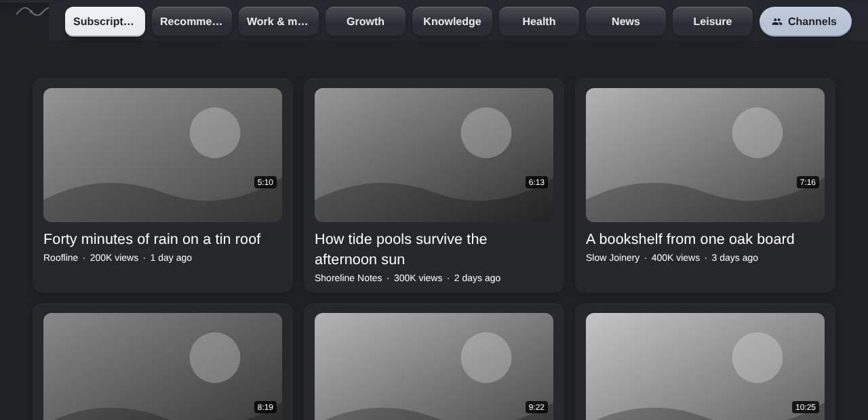The image size is (868, 420).
Task: Click the 6:13 duration badge
Action: (536, 182)
